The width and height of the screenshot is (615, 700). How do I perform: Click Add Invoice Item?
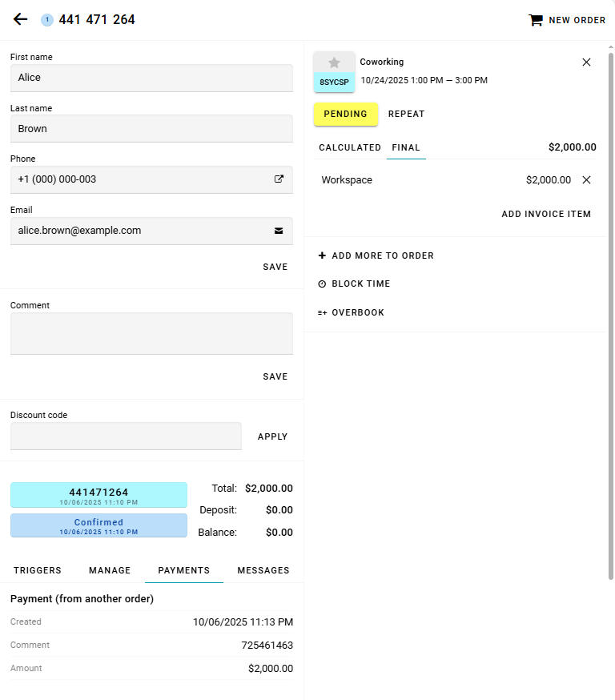546,214
